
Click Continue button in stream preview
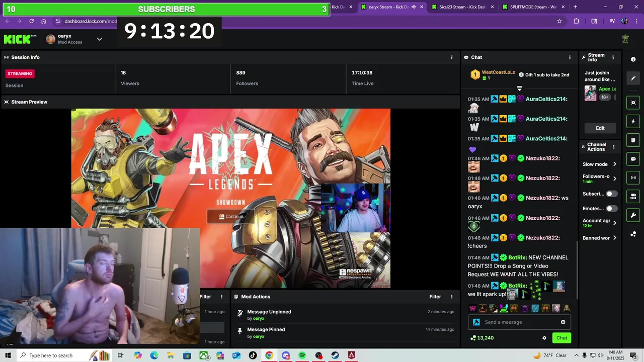[x=231, y=217]
